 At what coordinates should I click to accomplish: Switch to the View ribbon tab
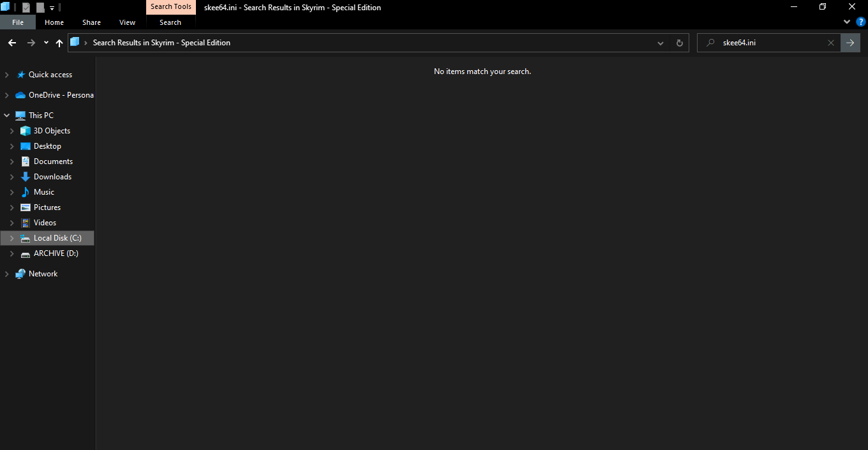(128, 22)
